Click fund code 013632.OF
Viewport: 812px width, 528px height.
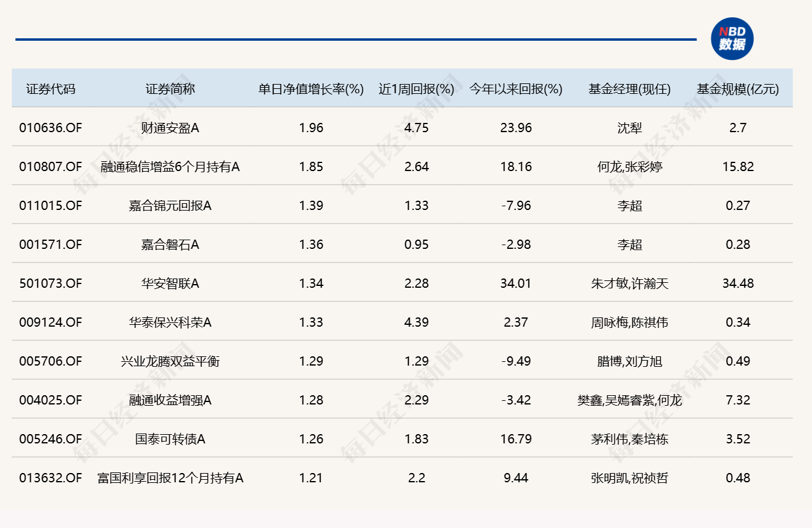coord(51,478)
